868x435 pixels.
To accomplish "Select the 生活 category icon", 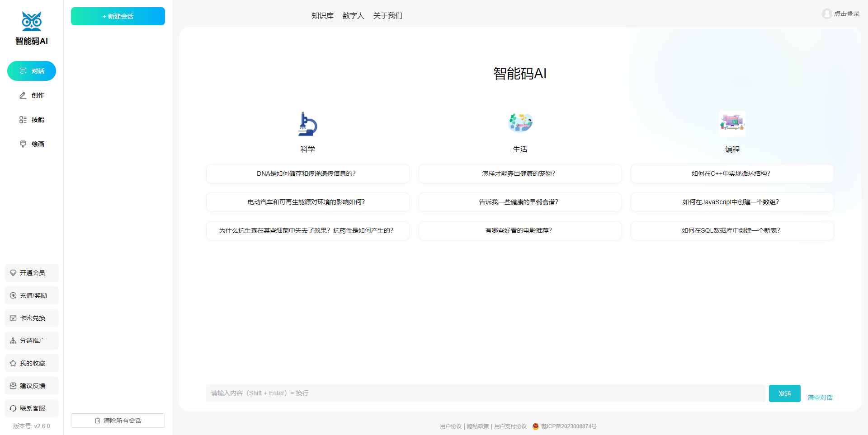I will click(520, 123).
